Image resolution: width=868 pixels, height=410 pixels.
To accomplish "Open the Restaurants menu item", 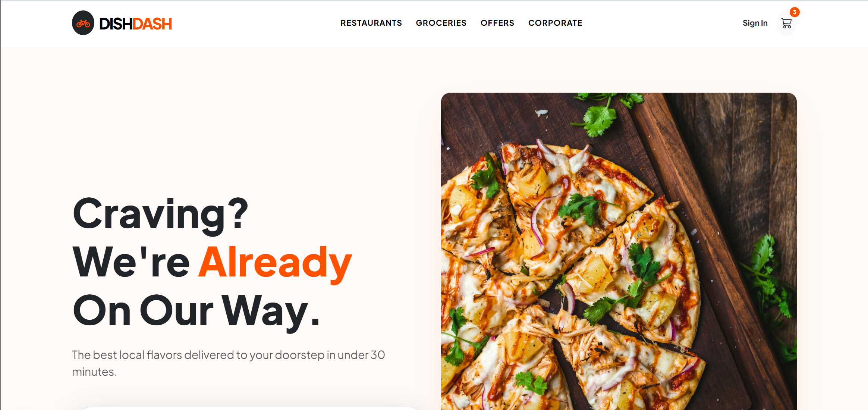I will pyautogui.click(x=371, y=23).
